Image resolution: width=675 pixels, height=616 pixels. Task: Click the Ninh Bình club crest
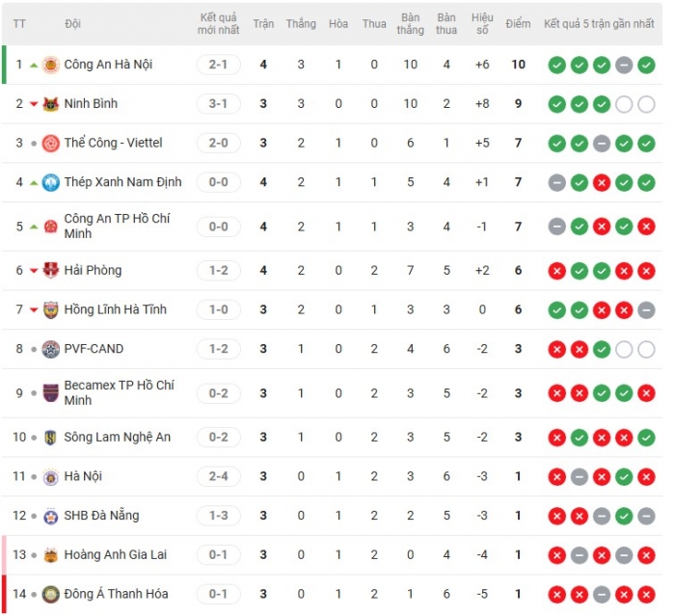(51, 104)
